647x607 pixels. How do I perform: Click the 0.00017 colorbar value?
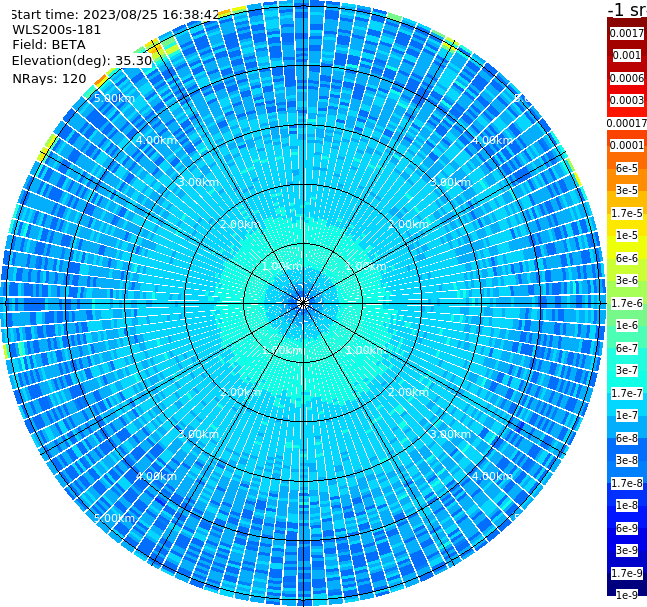pyautogui.click(x=627, y=123)
